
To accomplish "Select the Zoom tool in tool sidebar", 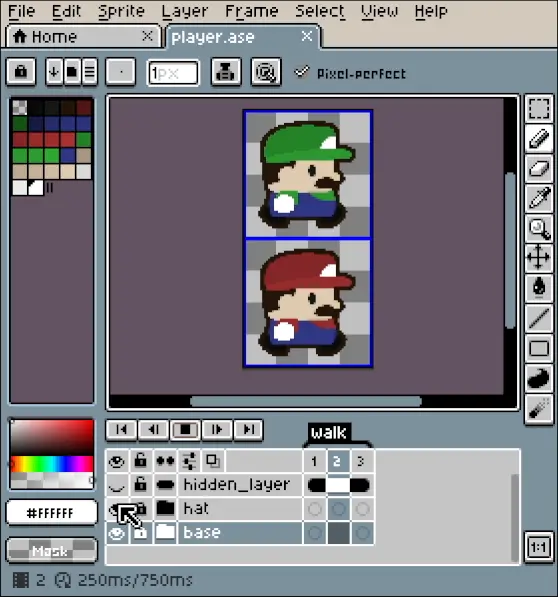I will coord(539,228).
